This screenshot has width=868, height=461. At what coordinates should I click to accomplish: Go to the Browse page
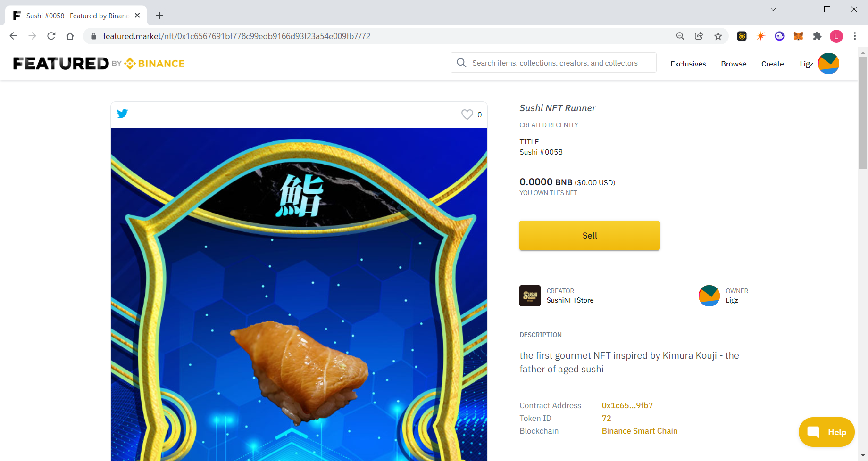(x=734, y=64)
